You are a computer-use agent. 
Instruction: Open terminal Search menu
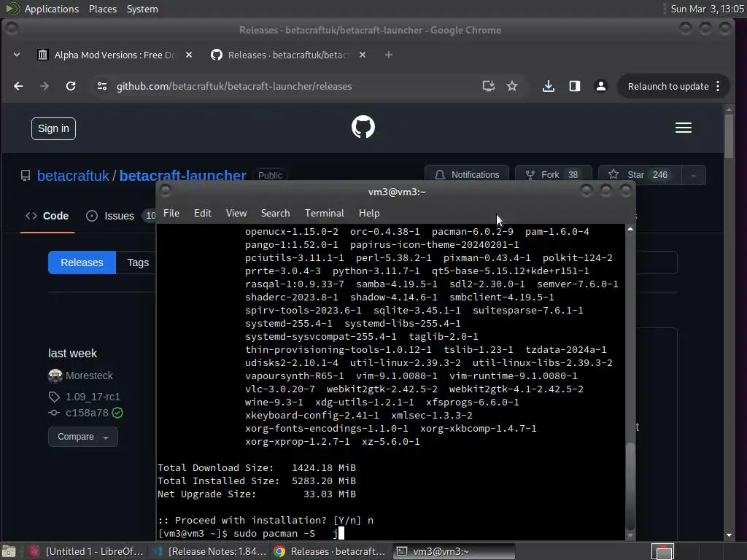click(x=275, y=214)
